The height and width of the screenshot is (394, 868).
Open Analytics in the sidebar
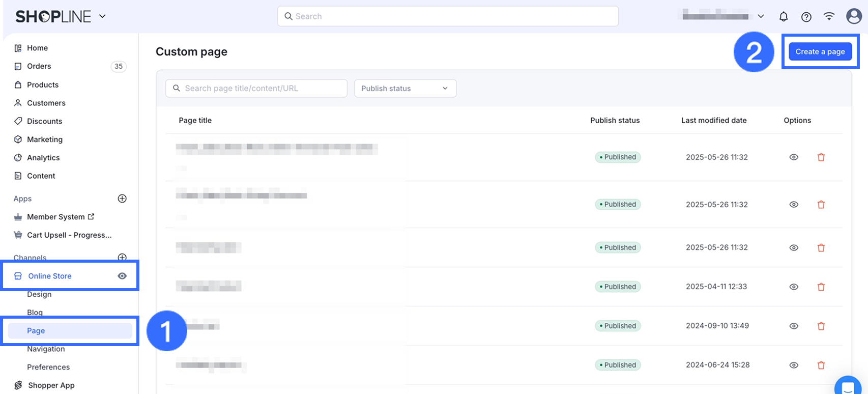(x=43, y=158)
